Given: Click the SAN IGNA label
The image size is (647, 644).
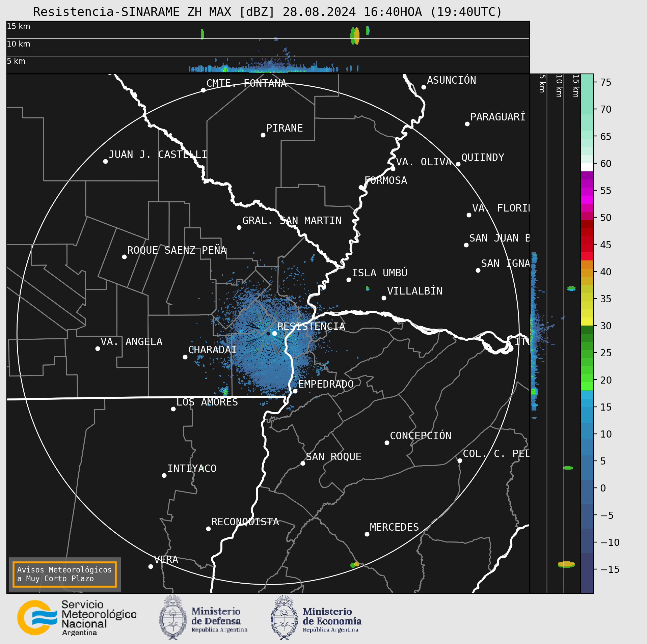Looking at the screenshot, I should click(x=505, y=263).
